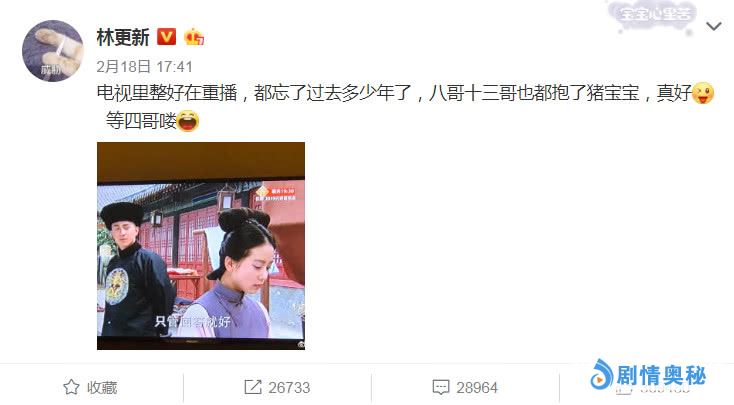Click the tongue-out emoji in the post
This screenshot has height=405, width=734.
[x=703, y=93]
